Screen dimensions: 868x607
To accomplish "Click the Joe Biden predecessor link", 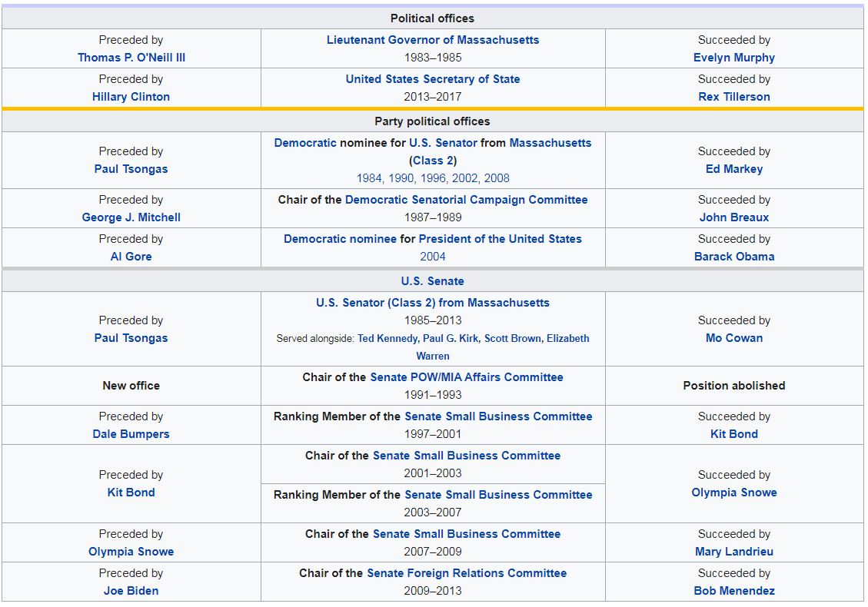I will click(131, 591).
